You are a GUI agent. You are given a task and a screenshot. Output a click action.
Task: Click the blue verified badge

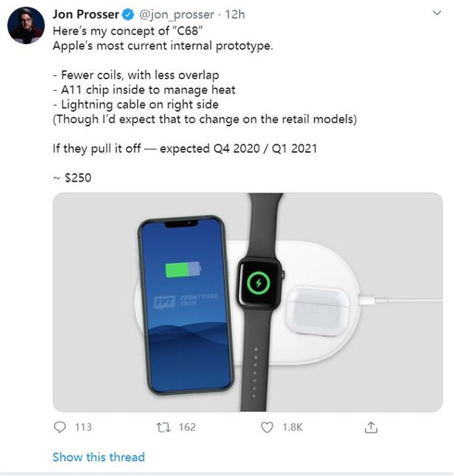pyautogui.click(x=128, y=14)
